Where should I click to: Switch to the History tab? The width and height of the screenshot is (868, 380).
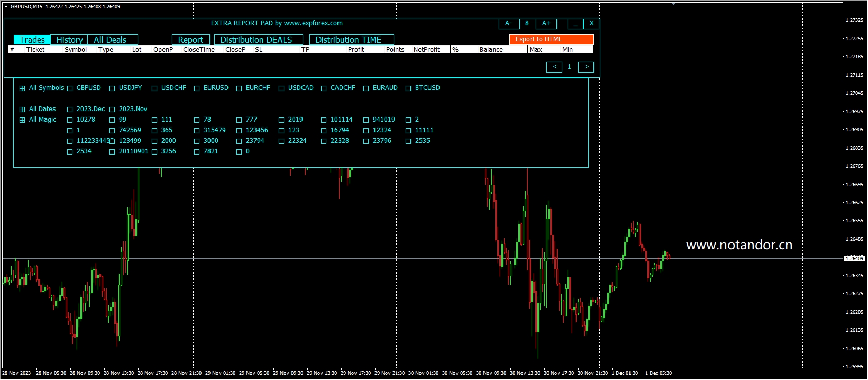tap(69, 40)
